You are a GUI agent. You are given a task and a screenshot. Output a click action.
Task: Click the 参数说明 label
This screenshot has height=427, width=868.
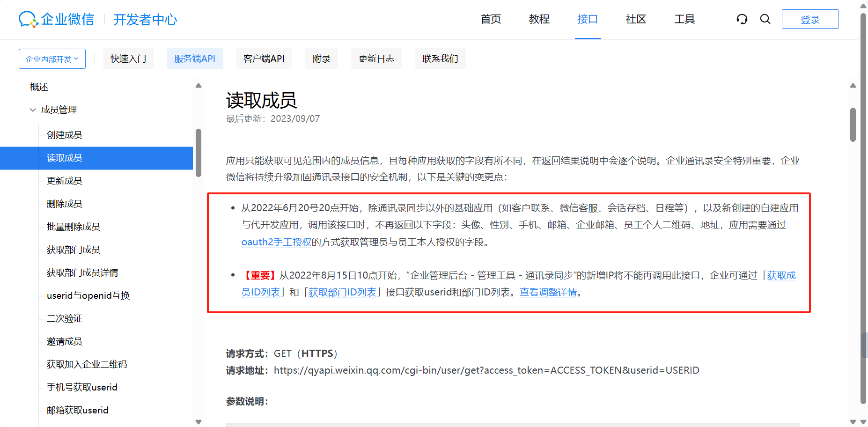(247, 402)
